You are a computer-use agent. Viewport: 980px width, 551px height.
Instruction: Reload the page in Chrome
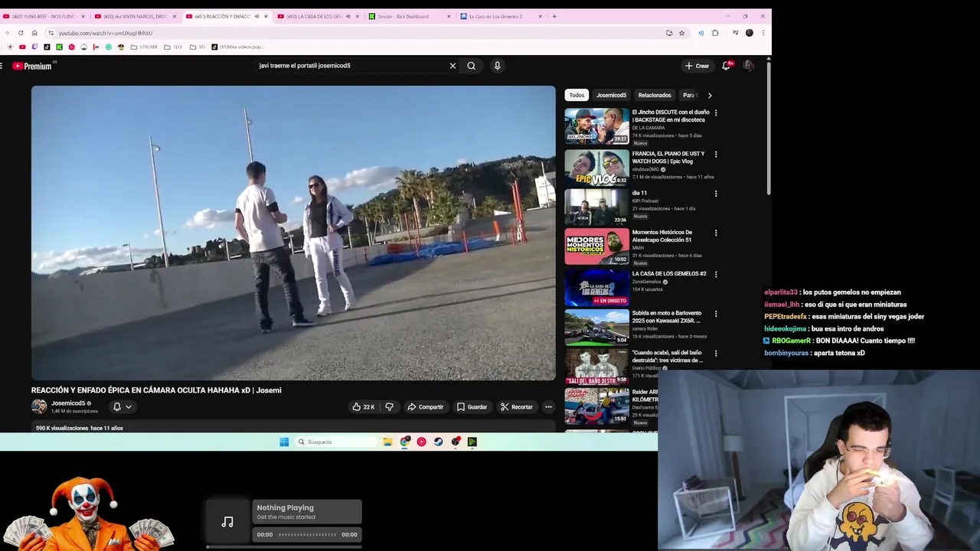point(21,33)
